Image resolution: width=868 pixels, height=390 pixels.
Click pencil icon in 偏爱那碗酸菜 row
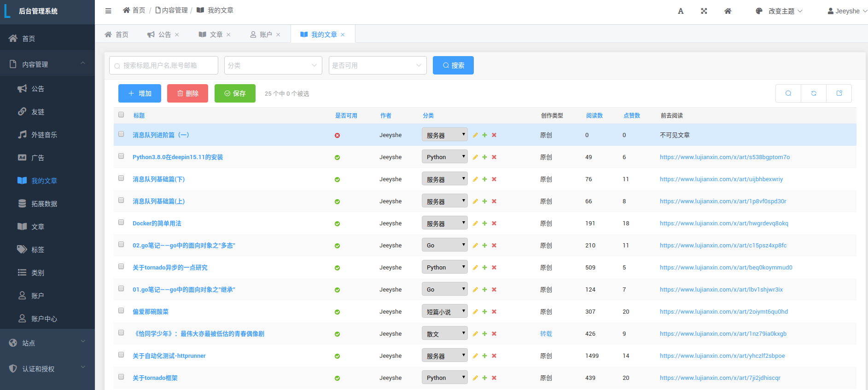[475, 312]
